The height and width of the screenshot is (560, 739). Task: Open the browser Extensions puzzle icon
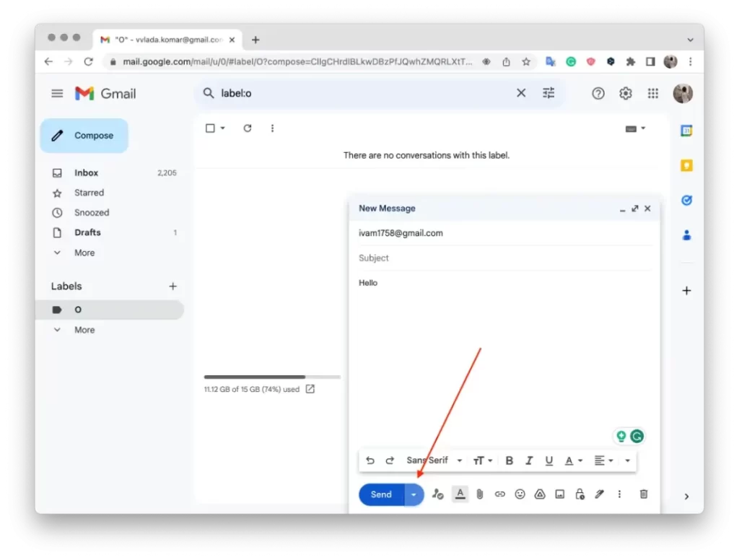click(x=630, y=62)
